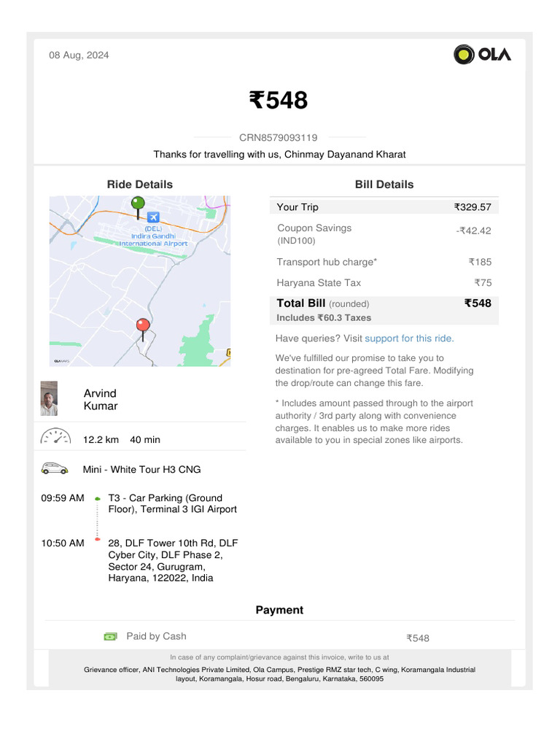Click the T3 Car Parking pickup address
Screen dimensions: 560x747
point(172,503)
